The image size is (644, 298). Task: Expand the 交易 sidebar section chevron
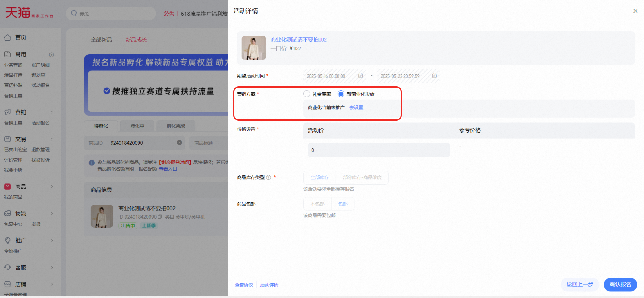pyautogui.click(x=52, y=139)
